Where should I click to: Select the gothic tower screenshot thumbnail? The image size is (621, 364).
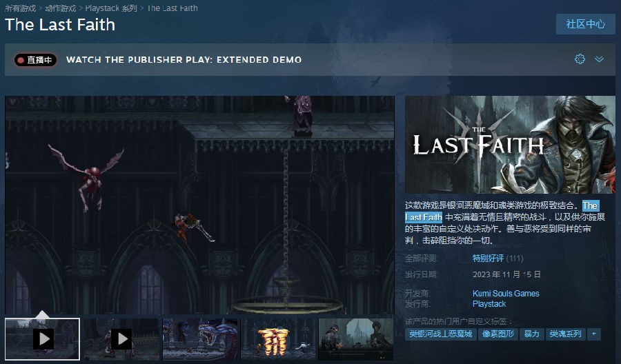(356, 339)
